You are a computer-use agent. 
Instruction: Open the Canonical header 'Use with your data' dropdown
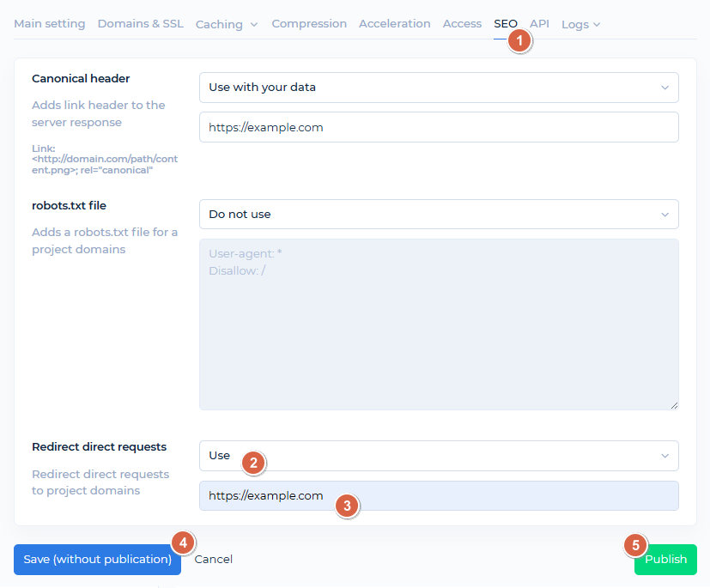point(438,88)
